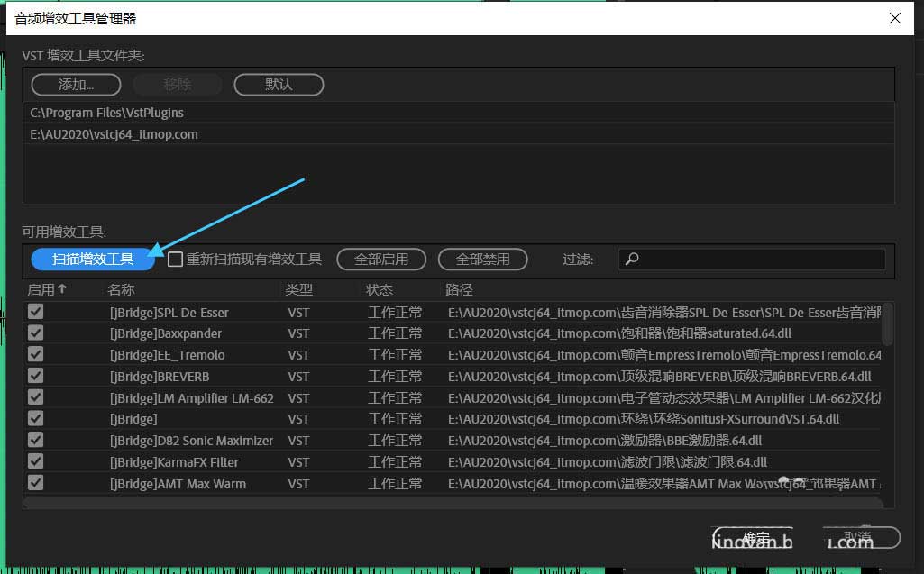
Task: Click into the 过滤 filter search field
Action: click(x=757, y=260)
